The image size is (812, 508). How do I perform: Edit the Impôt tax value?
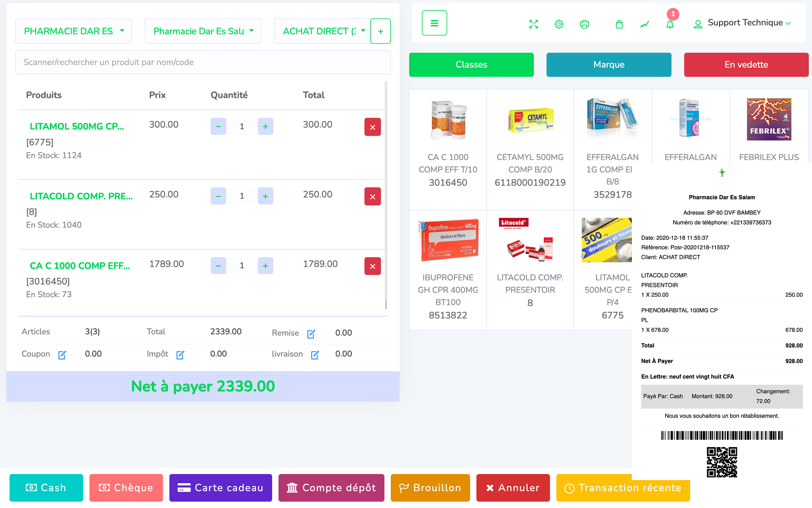pos(180,355)
